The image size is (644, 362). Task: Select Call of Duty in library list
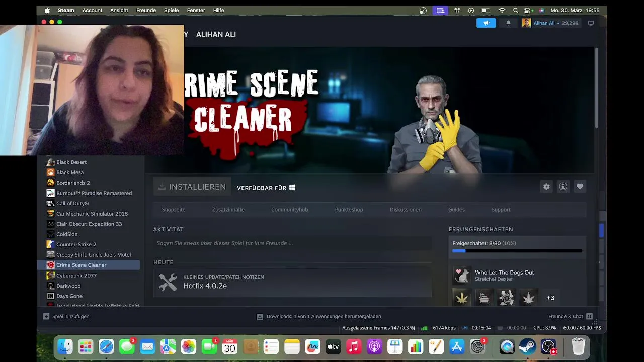[x=72, y=204]
